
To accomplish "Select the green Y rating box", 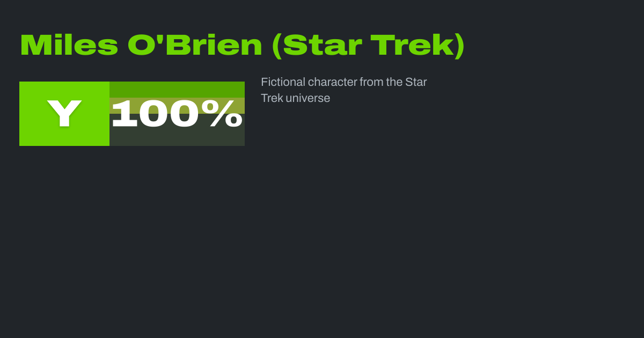I will 64,114.
